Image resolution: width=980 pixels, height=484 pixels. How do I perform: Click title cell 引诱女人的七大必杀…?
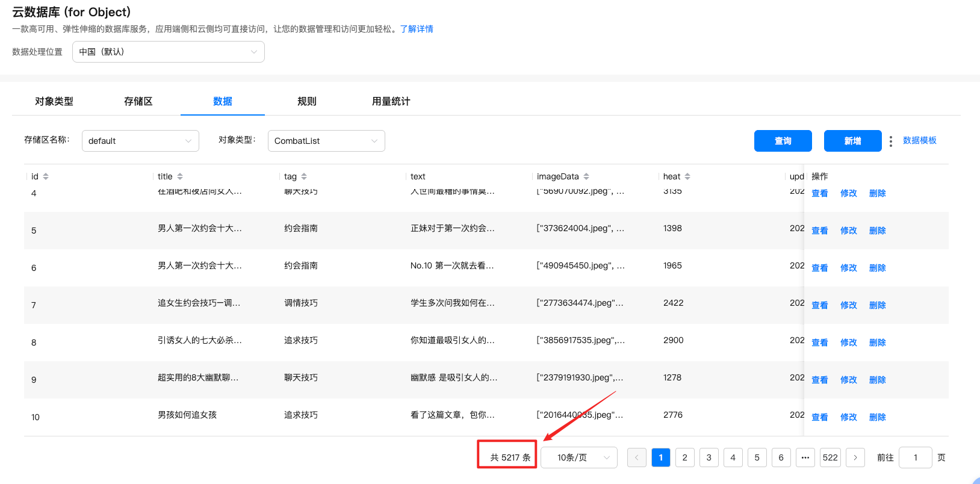(x=200, y=340)
